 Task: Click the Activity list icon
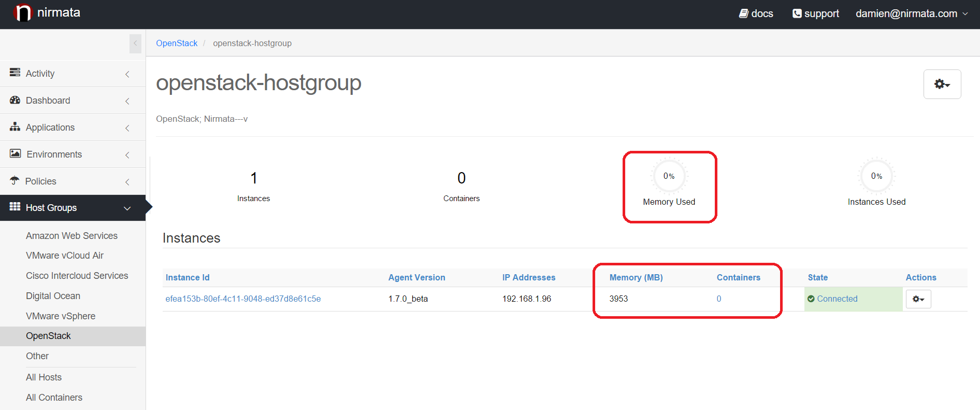tap(15, 73)
